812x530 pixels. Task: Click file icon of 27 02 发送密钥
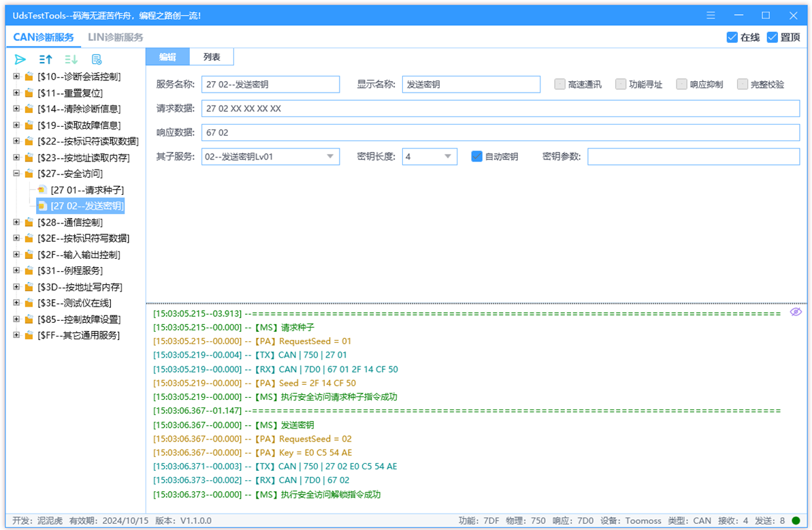coord(42,206)
